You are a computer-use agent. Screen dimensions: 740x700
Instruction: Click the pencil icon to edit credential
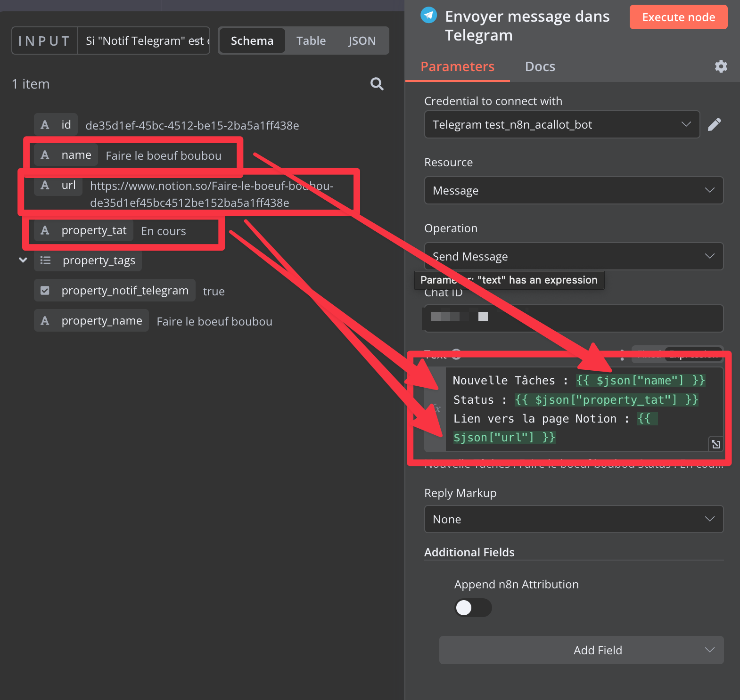(714, 124)
